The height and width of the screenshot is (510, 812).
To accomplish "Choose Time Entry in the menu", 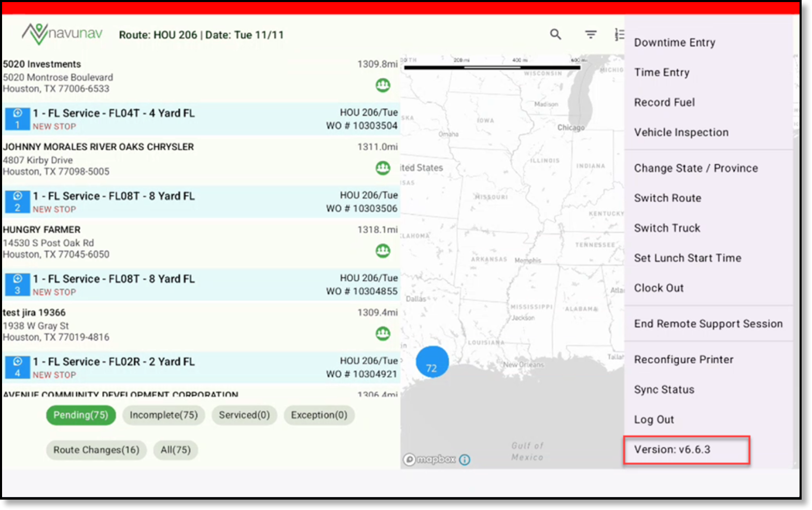I will [x=662, y=73].
